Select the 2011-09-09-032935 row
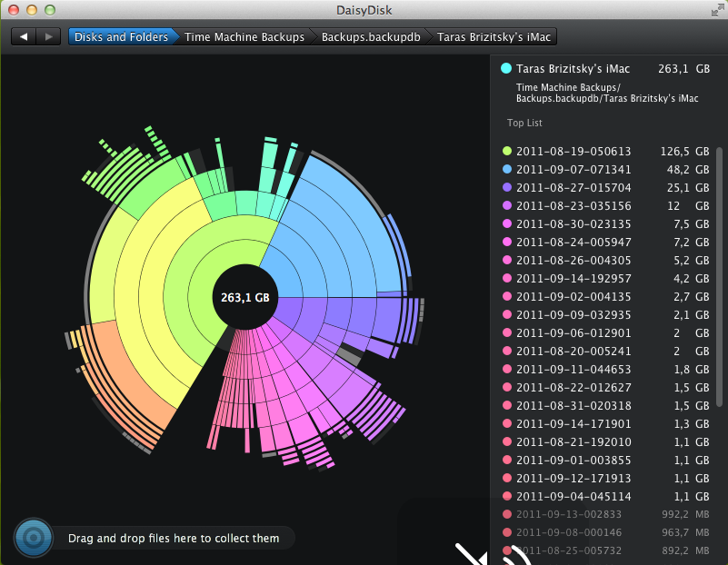Screen dimensions: 728x565 click(x=606, y=314)
